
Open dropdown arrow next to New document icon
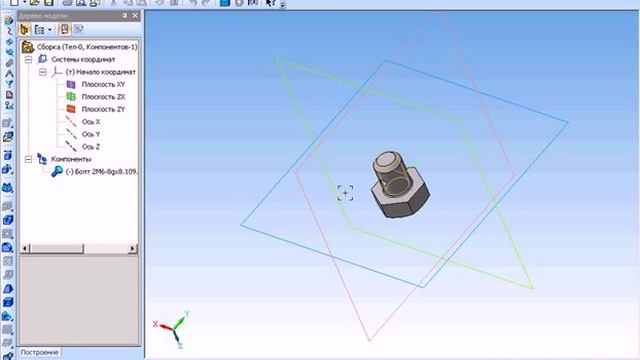click(24, 3)
